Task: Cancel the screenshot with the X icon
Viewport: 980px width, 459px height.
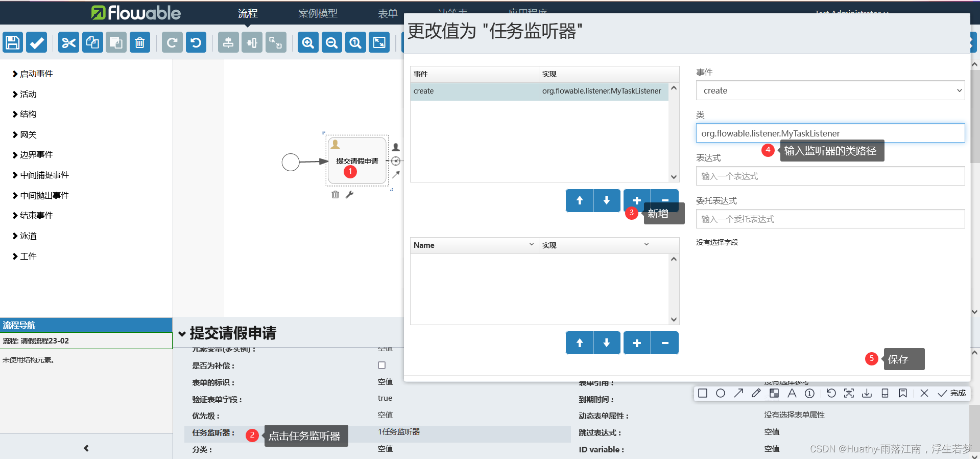Action: 924,393
